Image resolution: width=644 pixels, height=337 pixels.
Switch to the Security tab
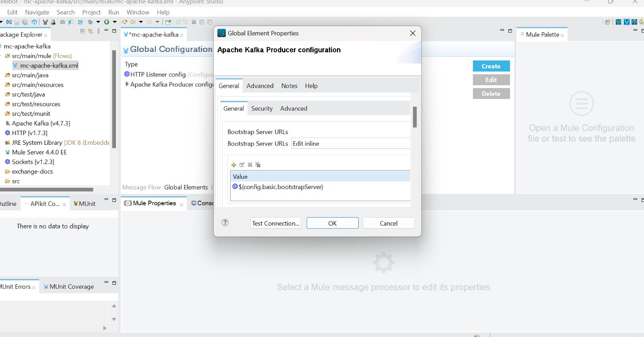click(262, 109)
